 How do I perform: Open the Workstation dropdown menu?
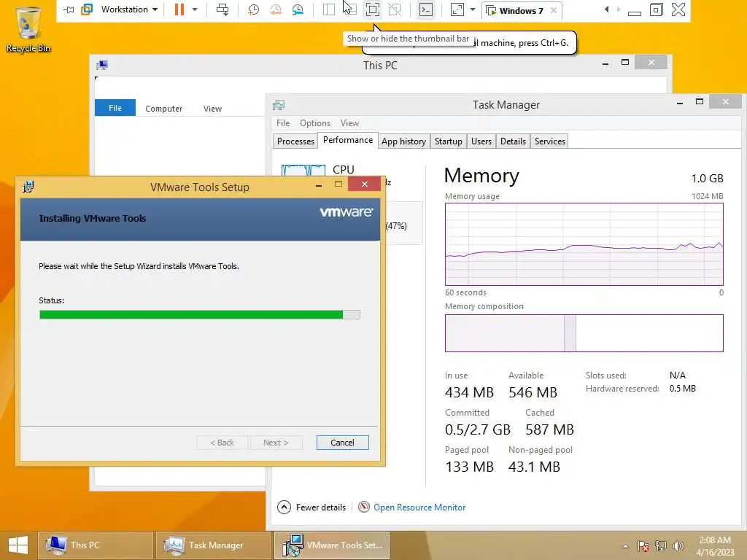point(129,9)
